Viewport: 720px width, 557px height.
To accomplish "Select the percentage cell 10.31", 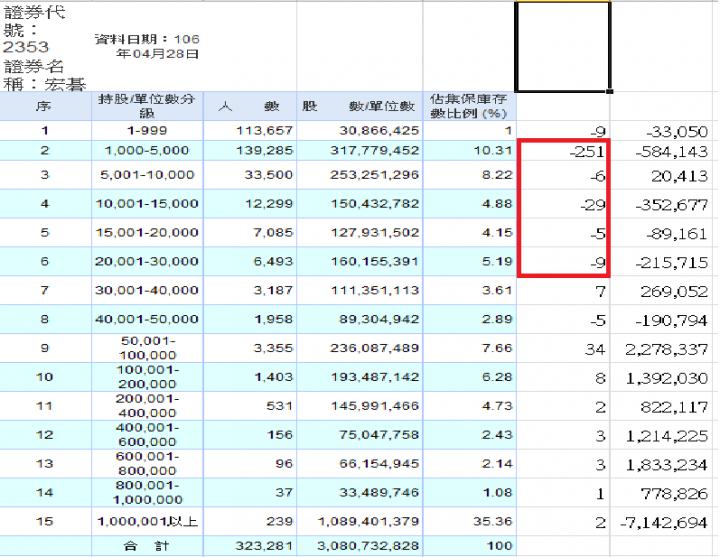I will pyautogui.click(x=469, y=151).
